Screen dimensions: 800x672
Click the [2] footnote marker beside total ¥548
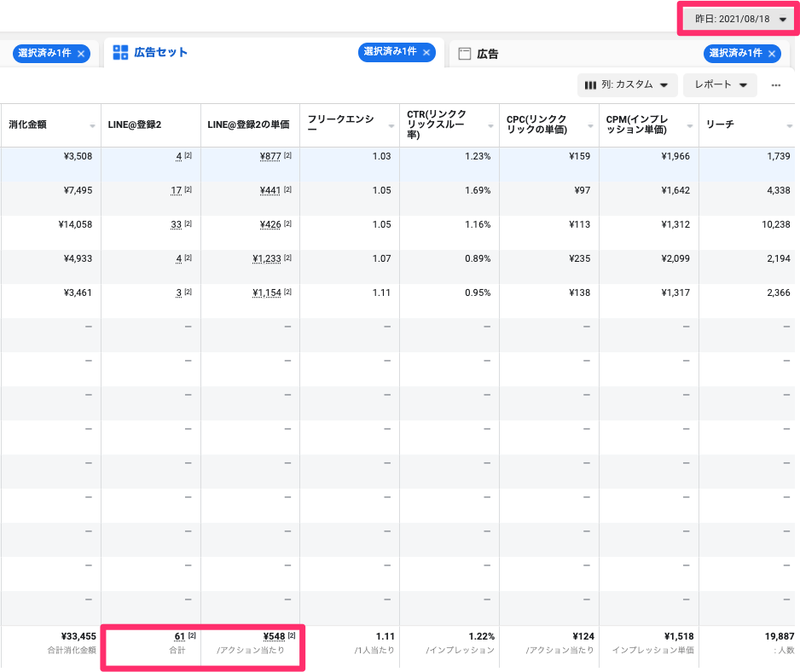(292, 635)
